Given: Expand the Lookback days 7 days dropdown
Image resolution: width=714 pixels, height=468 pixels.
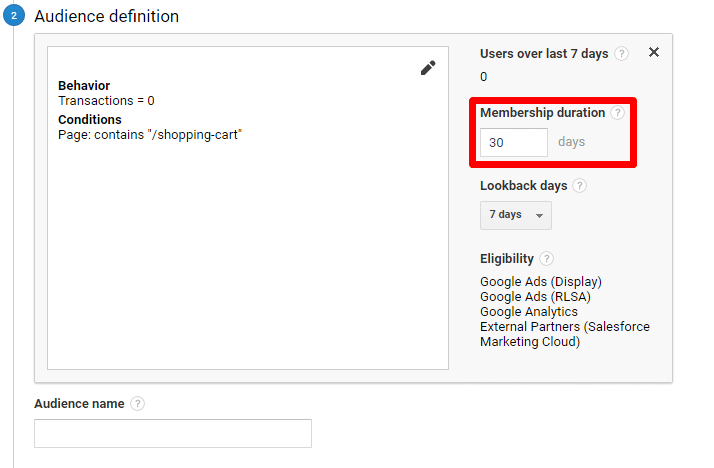Looking at the screenshot, I should (515, 215).
